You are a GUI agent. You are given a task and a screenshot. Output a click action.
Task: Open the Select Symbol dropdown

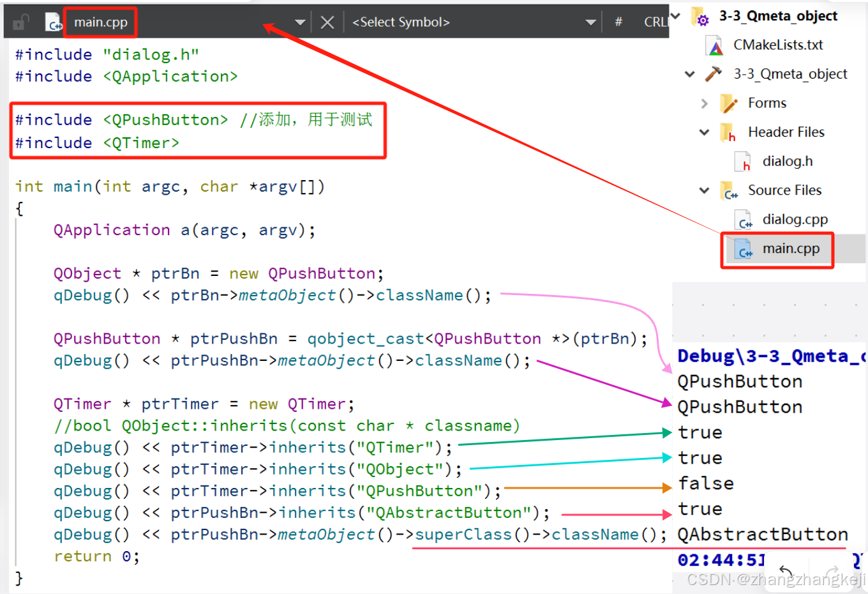pyautogui.click(x=590, y=22)
